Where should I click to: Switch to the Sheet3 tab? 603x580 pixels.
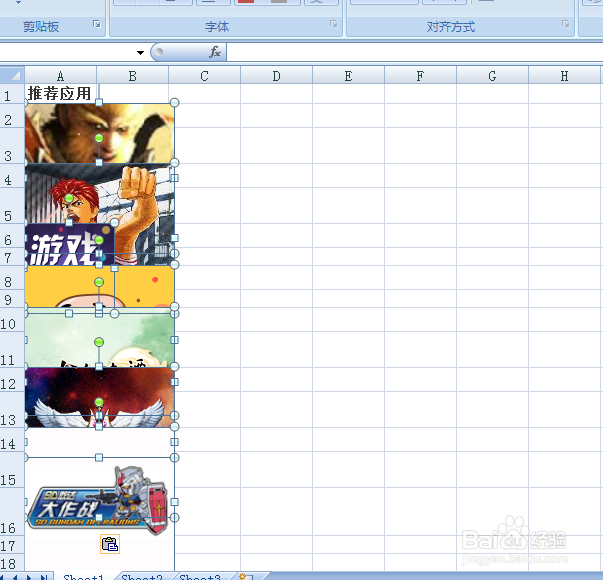click(200, 577)
